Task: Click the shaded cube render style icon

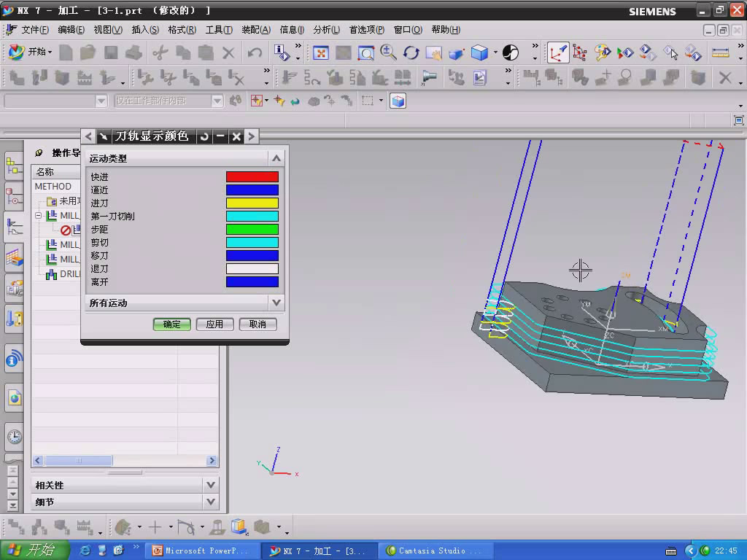Action: coord(479,52)
